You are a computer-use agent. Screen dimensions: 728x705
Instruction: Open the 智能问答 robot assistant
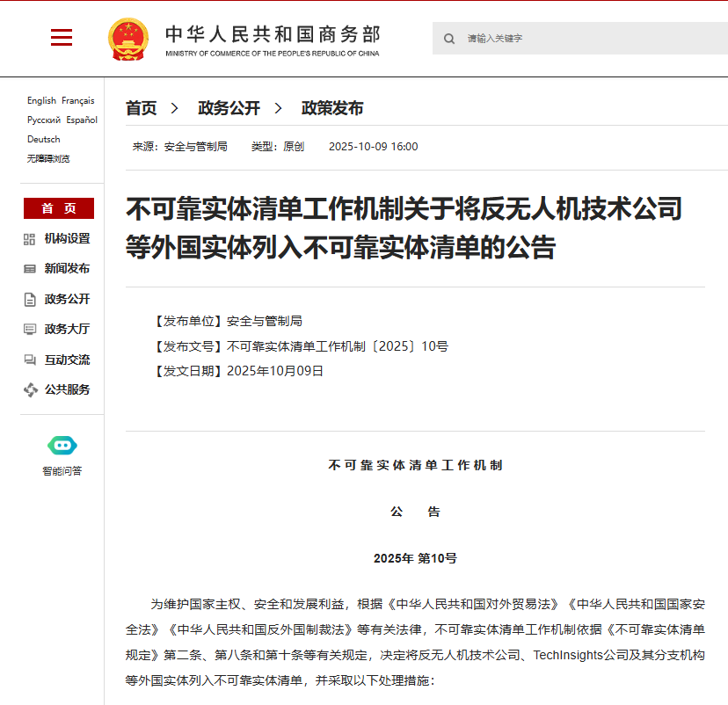pyautogui.click(x=62, y=446)
